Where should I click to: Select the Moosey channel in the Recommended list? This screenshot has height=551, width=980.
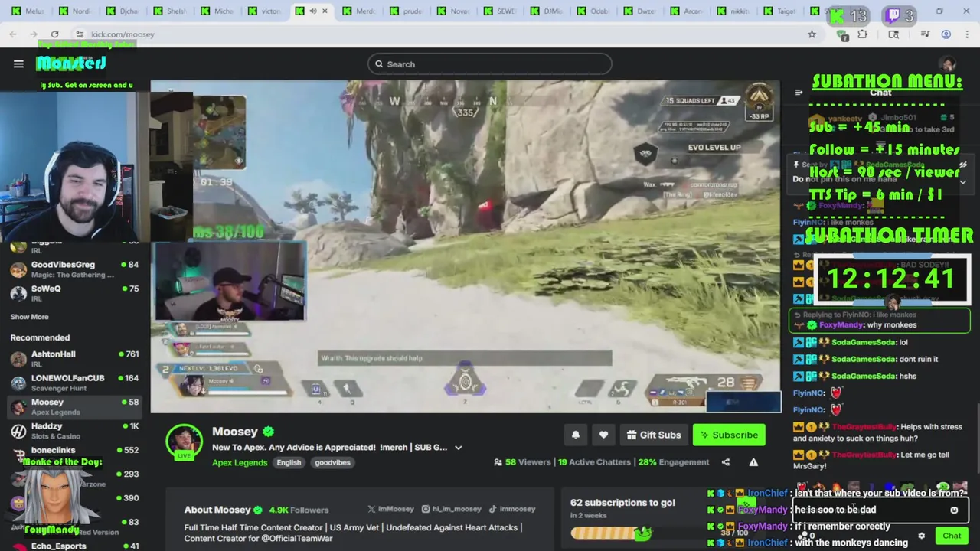click(x=74, y=406)
